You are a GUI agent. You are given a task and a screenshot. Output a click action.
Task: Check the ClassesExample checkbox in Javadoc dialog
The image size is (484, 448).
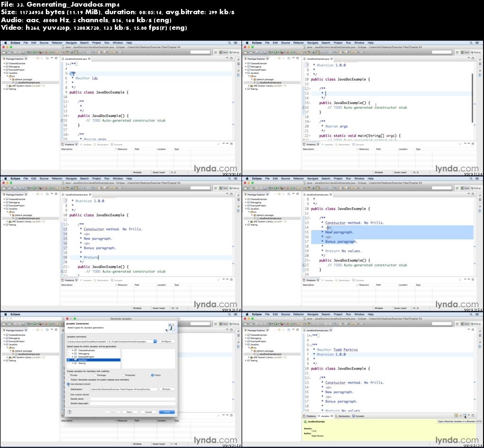[69, 350]
